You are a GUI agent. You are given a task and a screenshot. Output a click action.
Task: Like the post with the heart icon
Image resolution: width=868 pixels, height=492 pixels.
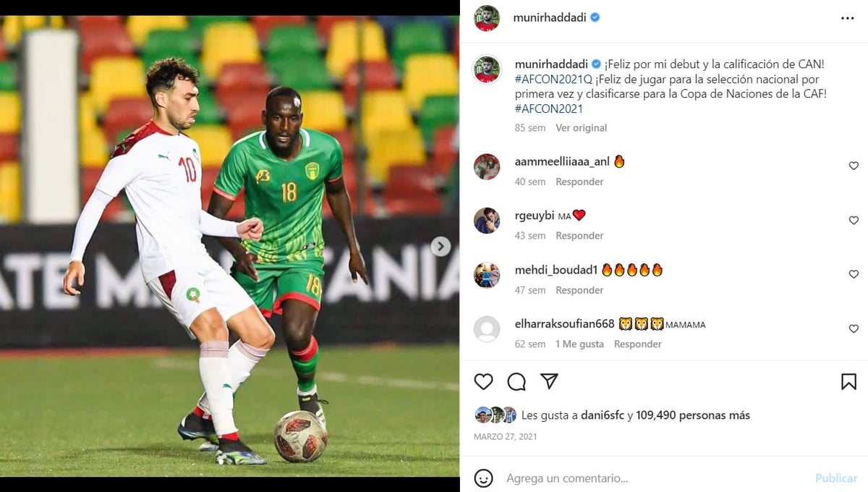pyautogui.click(x=483, y=381)
